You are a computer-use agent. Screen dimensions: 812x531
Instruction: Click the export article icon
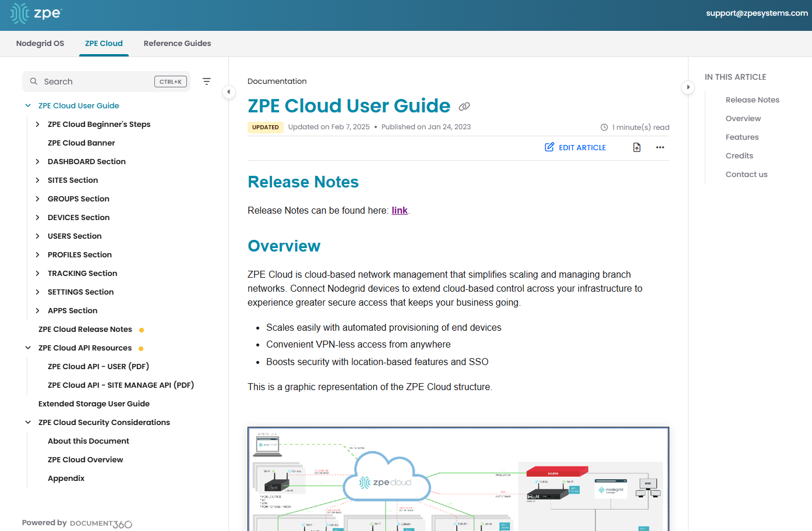pos(637,147)
